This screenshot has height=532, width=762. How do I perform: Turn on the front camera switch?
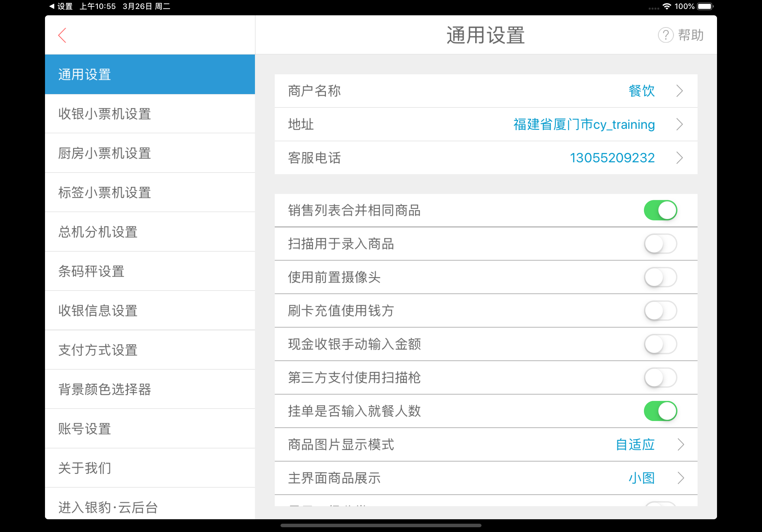[660, 277]
